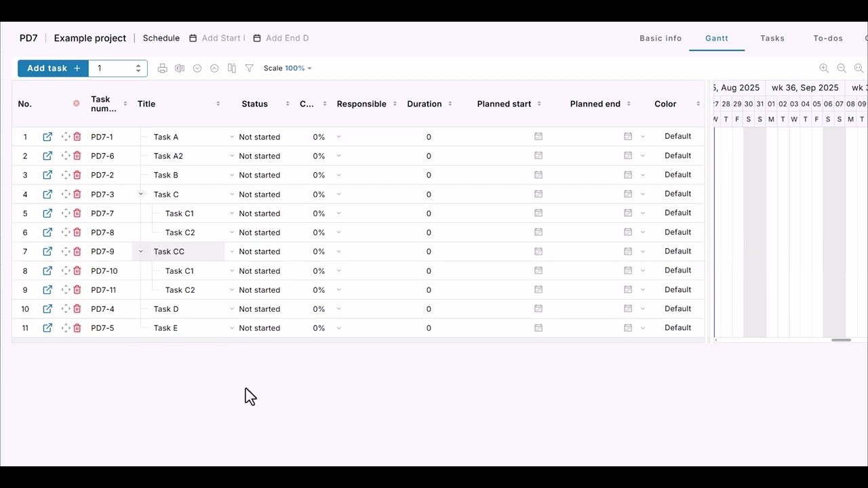Viewport: 868px width, 488px height.
Task: Click the zoom-to-fit magnifier icon
Action: [859, 68]
